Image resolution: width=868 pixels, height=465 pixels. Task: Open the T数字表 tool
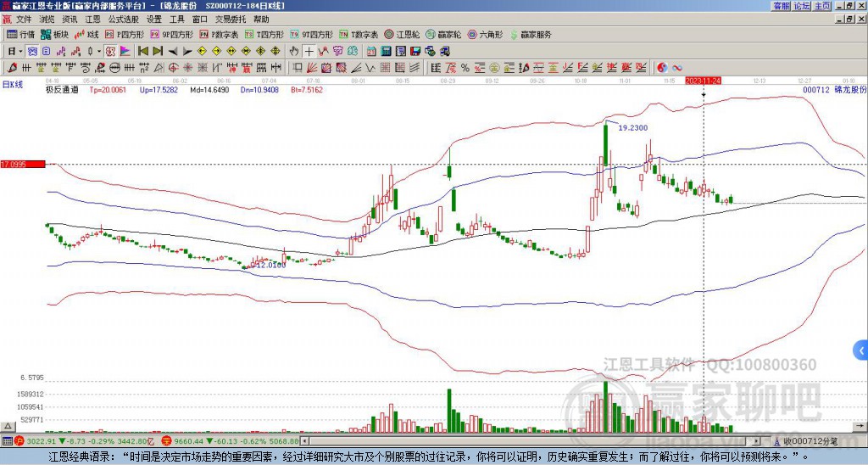click(359, 34)
